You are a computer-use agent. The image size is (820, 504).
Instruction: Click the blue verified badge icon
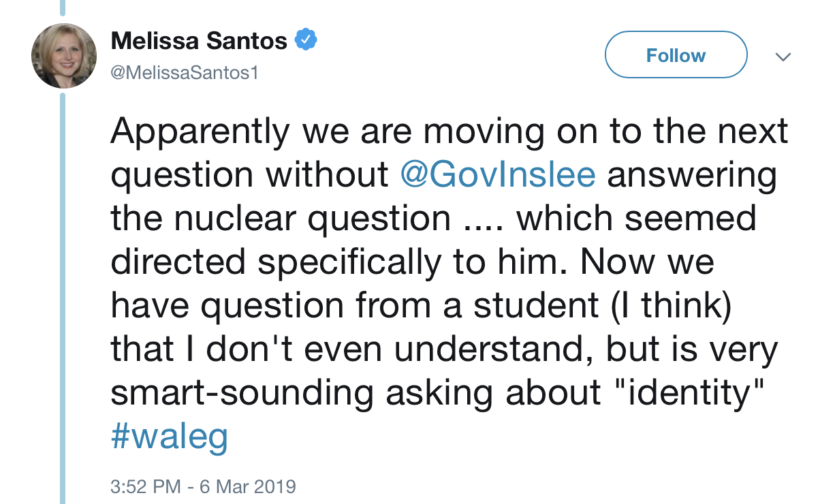pos(305,41)
